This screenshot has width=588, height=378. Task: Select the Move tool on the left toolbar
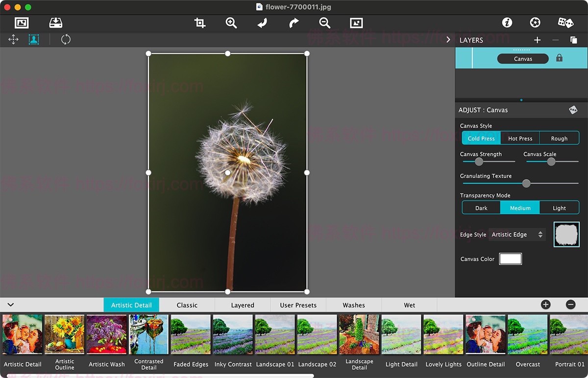click(13, 40)
